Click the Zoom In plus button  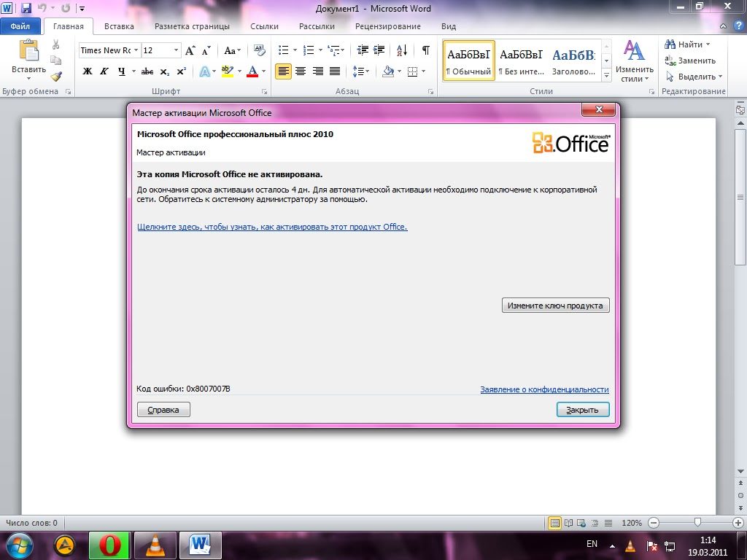click(x=738, y=523)
